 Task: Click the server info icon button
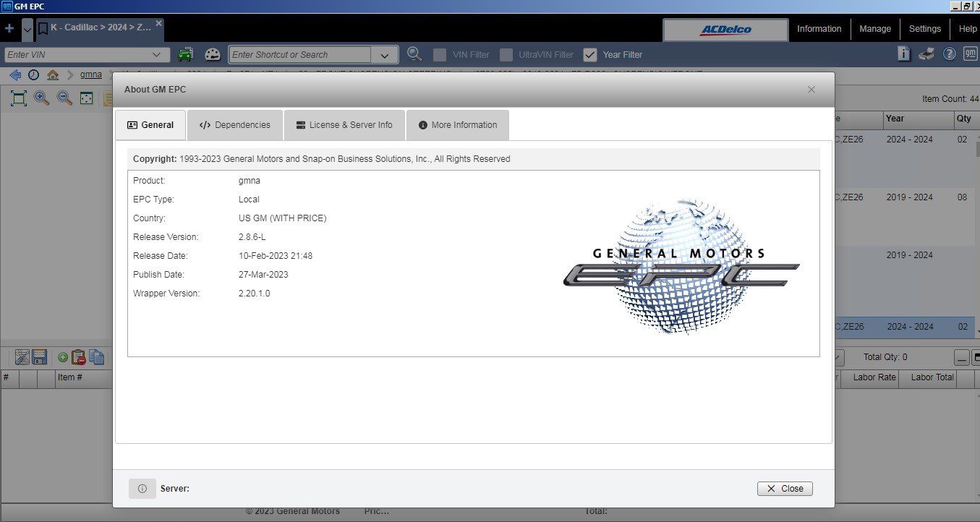[142, 489]
